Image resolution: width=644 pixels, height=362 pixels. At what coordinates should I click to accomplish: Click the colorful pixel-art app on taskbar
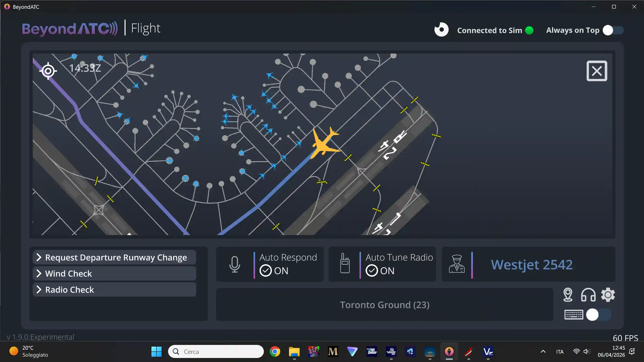point(313,351)
